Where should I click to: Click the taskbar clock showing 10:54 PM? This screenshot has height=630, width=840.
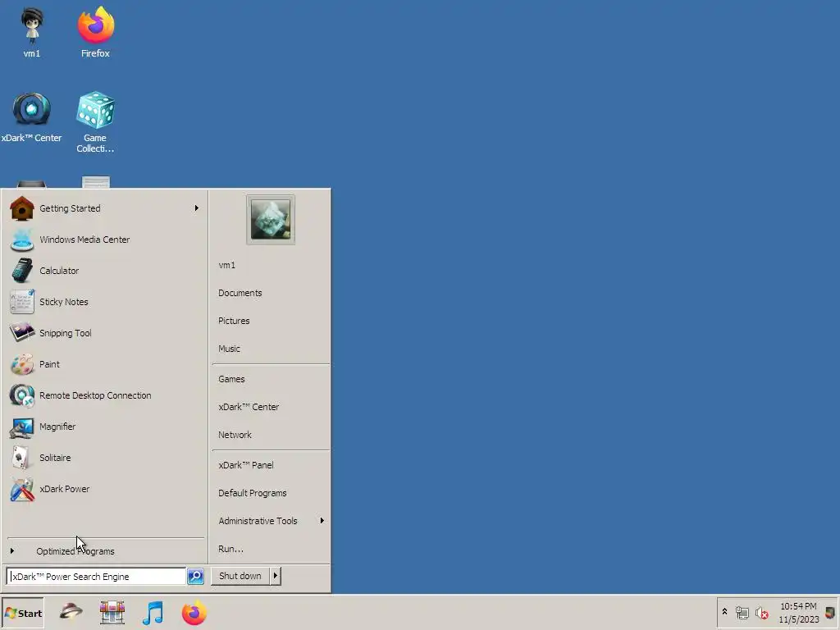pyautogui.click(x=798, y=613)
